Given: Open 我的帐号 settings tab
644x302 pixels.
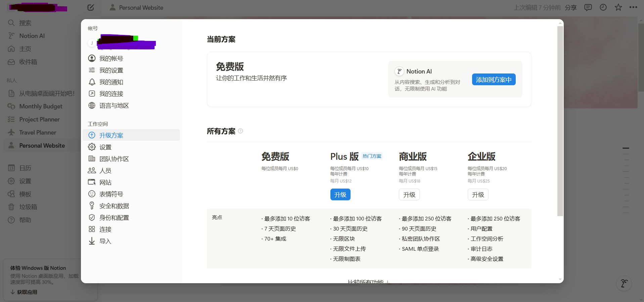Looking at the screenshot, I should pos(131,58).
